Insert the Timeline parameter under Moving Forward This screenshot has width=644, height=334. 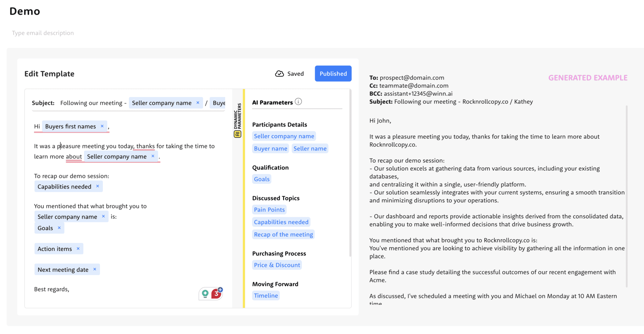tap(266, 296)
